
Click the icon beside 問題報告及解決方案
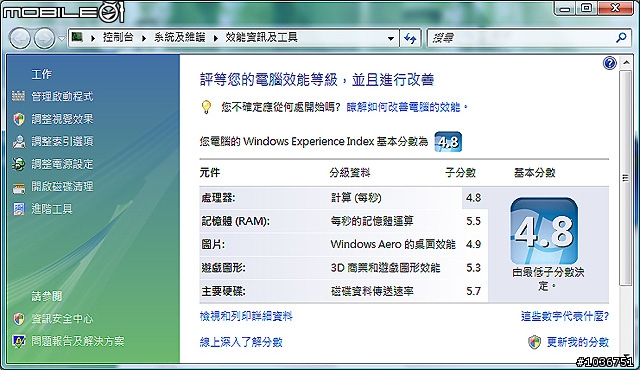(19, 341)
